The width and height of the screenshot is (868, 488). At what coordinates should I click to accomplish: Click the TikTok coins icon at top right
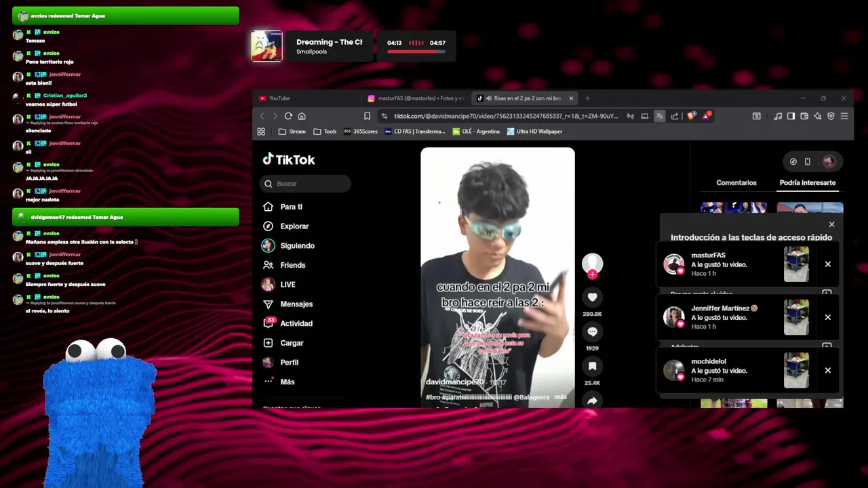(793, 161)
